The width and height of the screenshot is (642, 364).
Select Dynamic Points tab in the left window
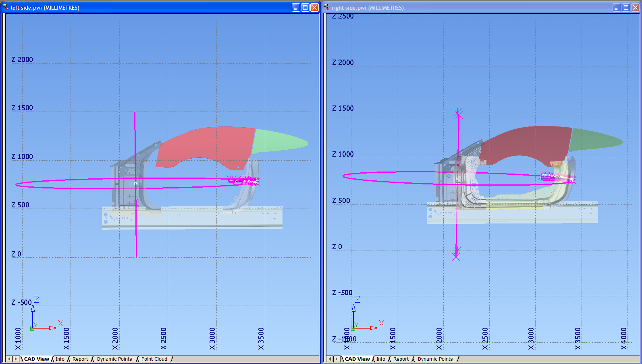114,359
